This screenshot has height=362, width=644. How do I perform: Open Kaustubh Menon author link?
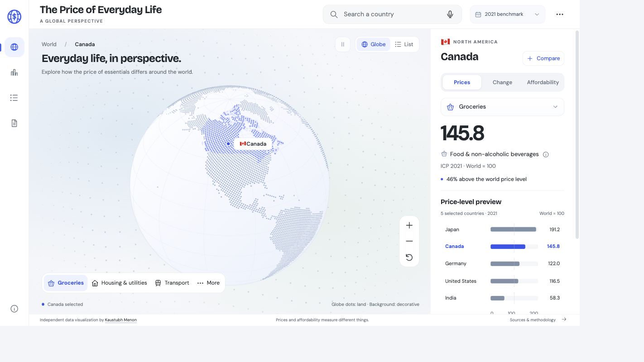click(x=121, y=320)
